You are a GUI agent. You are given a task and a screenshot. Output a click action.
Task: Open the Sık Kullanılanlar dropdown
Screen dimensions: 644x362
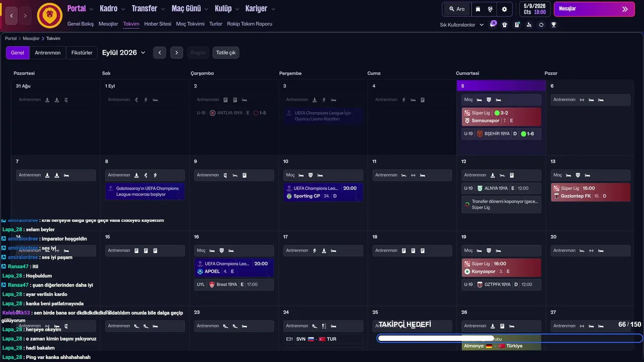pos(462,25)
